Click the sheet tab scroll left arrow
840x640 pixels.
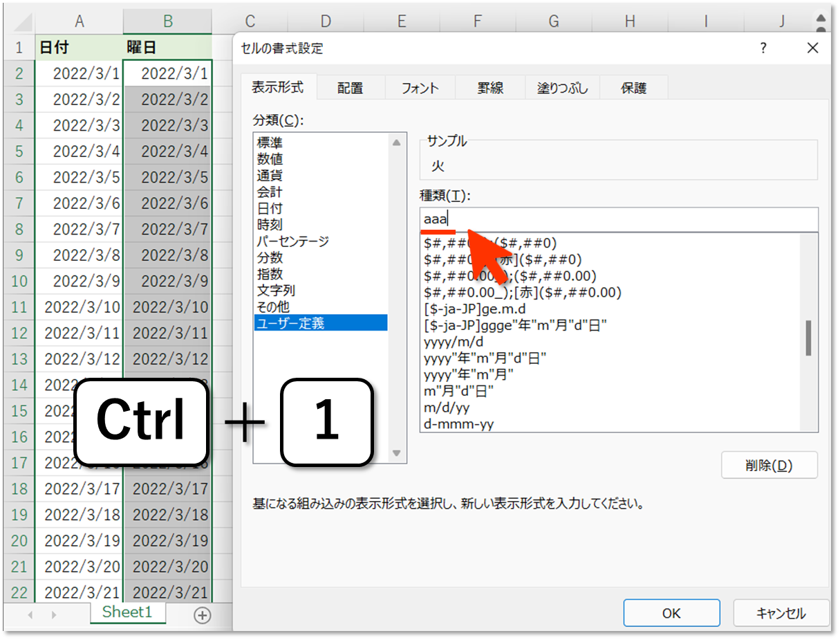[x=30, y=615]
